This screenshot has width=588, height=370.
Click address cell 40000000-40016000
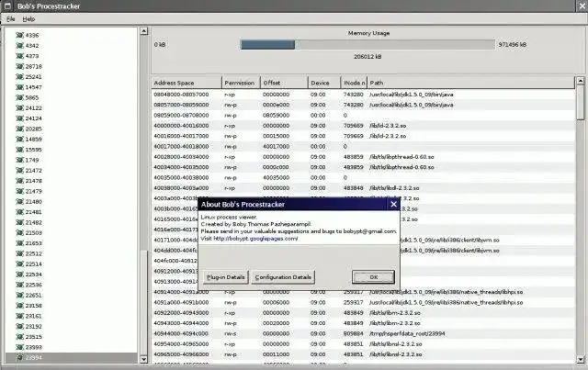[181, 126]
